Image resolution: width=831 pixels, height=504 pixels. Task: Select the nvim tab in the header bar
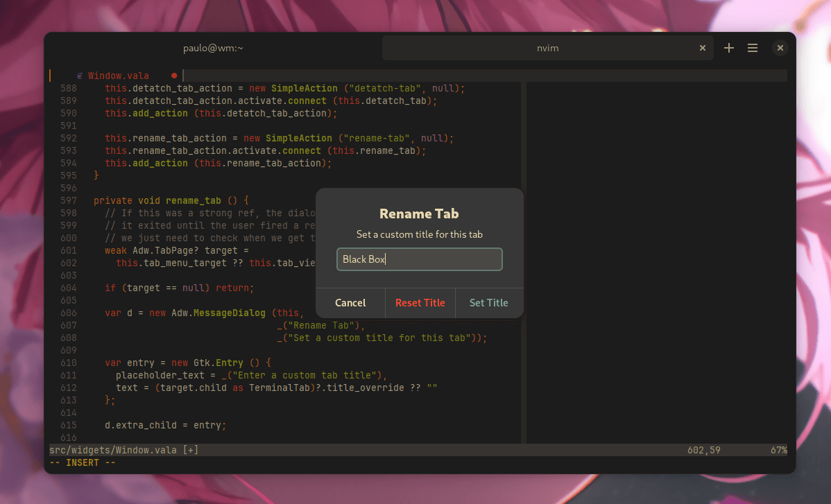pyautogui.click(x=547, y=48)
